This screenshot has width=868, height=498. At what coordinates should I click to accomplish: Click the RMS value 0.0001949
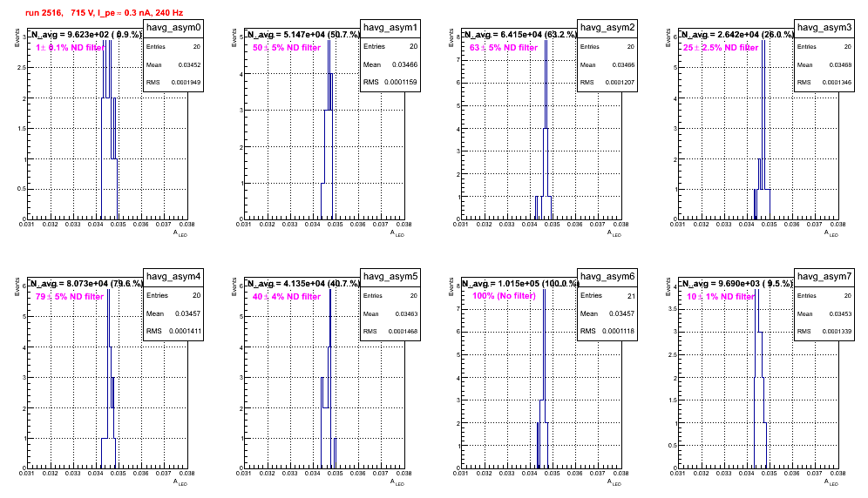[x=185, y=83]
